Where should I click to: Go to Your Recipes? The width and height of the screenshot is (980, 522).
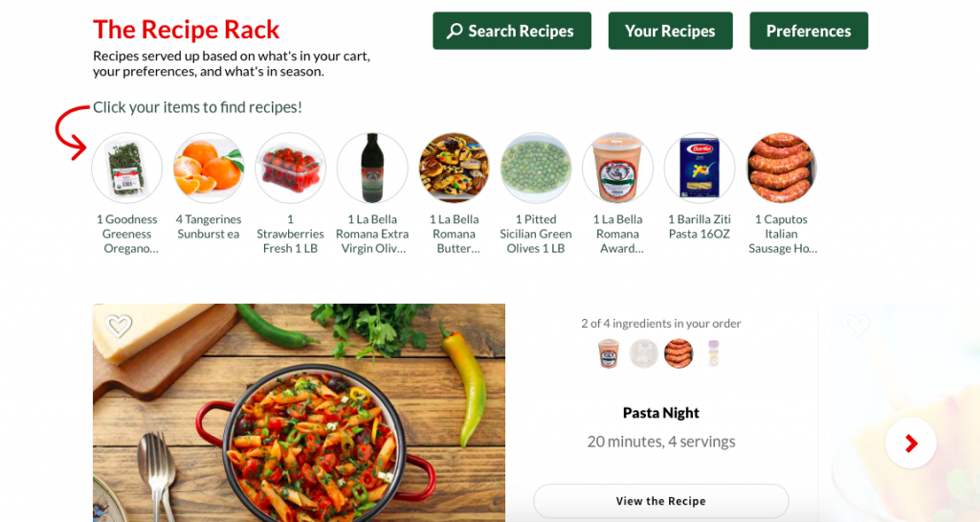pos(671,31)
